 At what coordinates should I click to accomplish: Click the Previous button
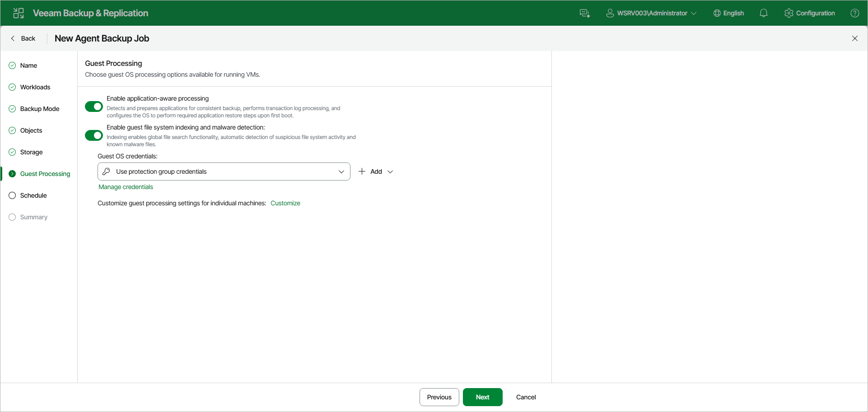coord(439,397)
